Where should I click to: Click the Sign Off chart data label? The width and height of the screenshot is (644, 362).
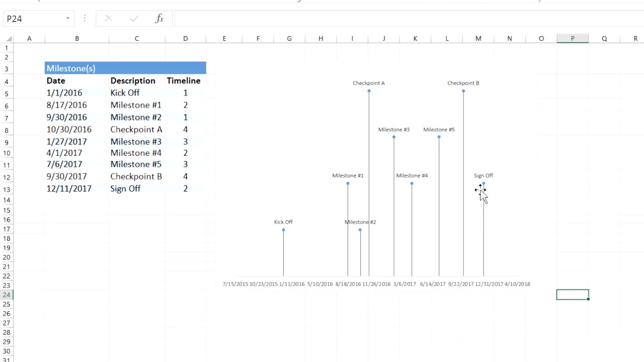click(x=484, y=175)
